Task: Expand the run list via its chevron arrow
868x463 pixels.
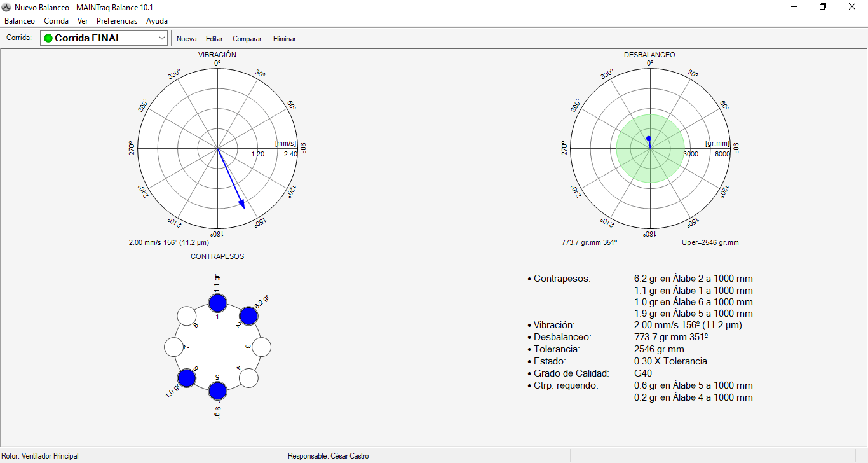Action: coord(161,38)
